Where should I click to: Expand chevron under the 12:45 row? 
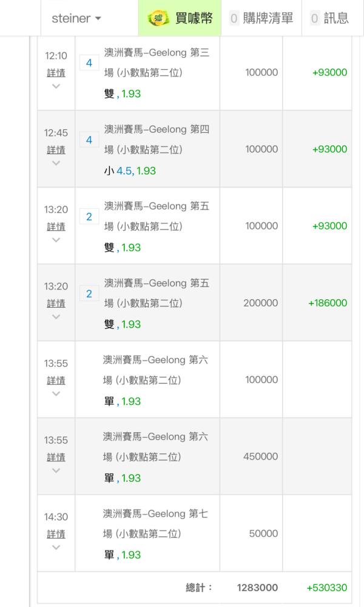[56, 163]
